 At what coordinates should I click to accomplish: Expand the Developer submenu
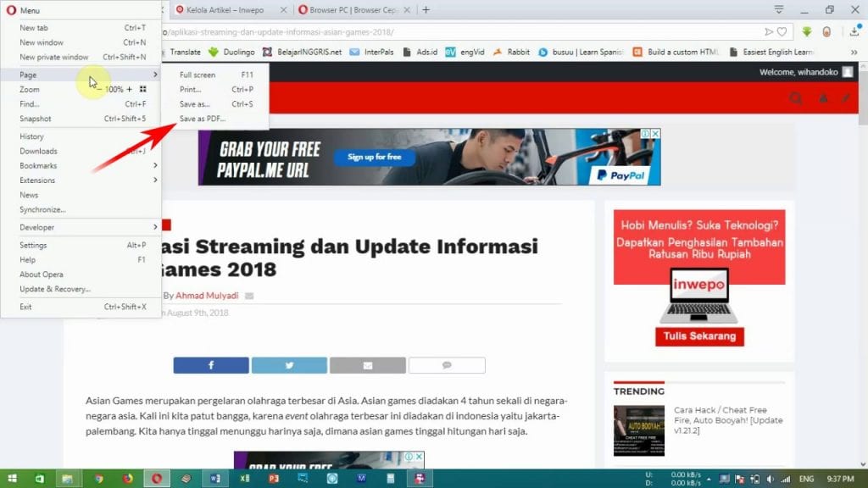click(x=85, y=227)
